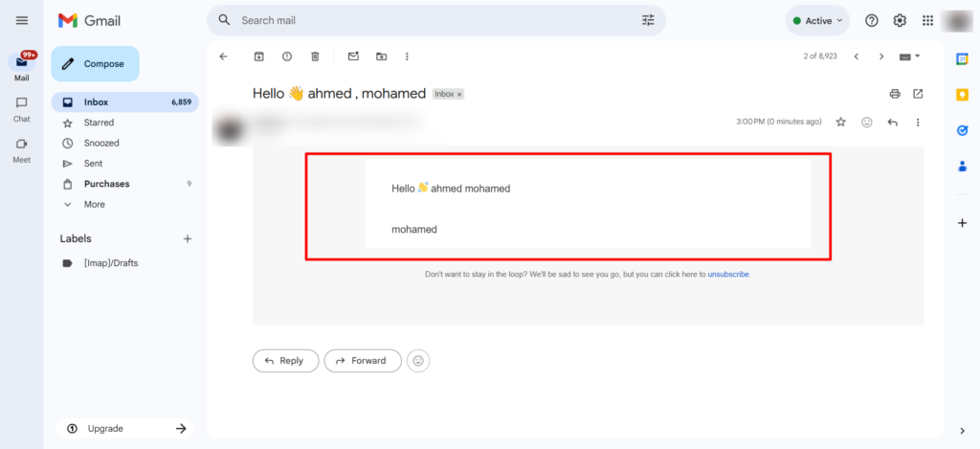Click the Forward button below the email
980x449 pixels.
point(362,361)
